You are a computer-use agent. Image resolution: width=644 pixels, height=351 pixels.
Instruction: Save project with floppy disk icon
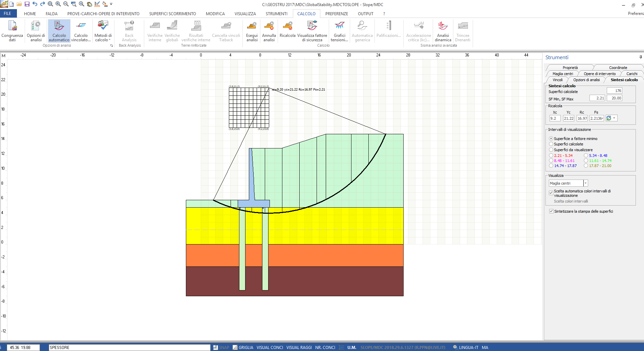click(27, 4)
